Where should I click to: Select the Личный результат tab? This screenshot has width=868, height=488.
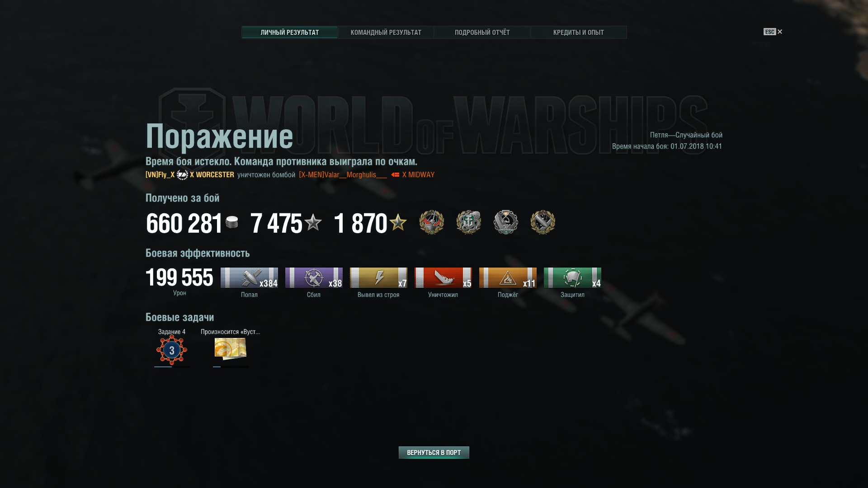click(290, 33)
